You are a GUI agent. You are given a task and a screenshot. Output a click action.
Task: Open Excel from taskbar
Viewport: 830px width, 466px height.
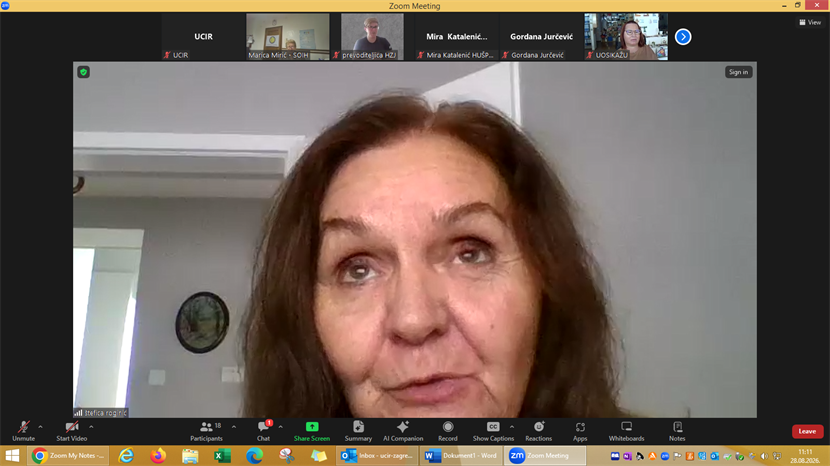[x=222, y=455]
